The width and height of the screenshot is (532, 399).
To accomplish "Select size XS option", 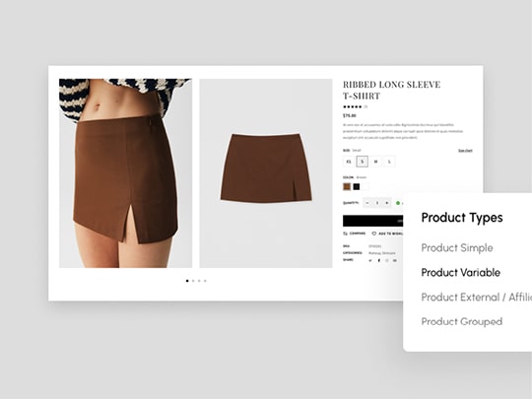I will coord(349,162).
